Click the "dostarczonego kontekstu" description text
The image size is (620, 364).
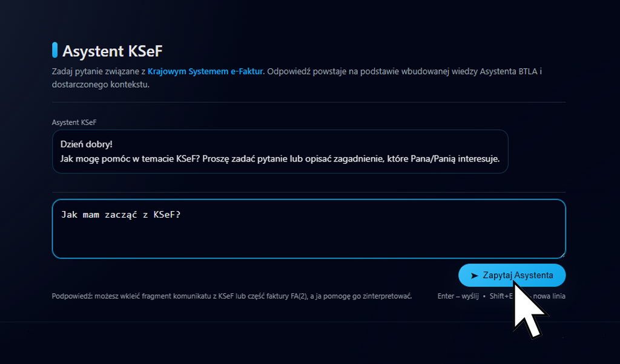[101, 85]
